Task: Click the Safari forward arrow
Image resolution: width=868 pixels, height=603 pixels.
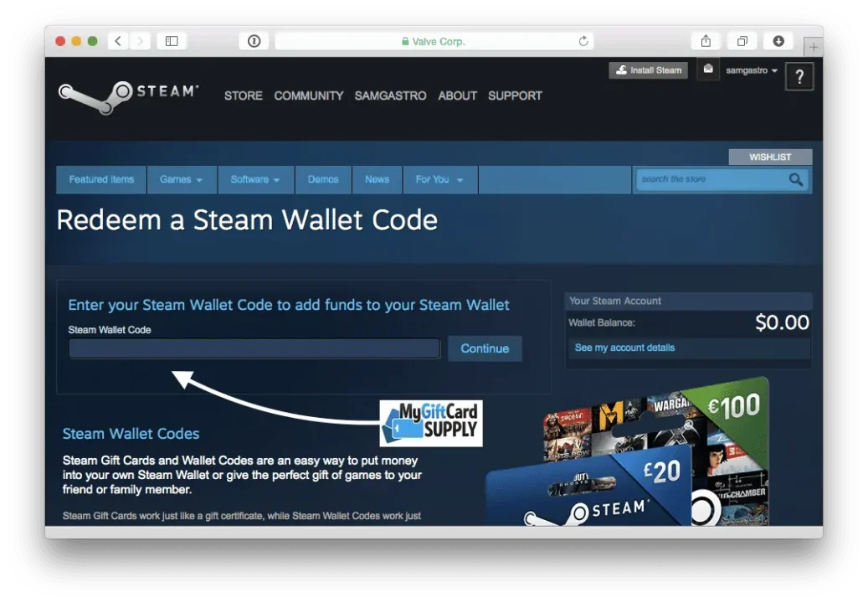Action: 140,41
